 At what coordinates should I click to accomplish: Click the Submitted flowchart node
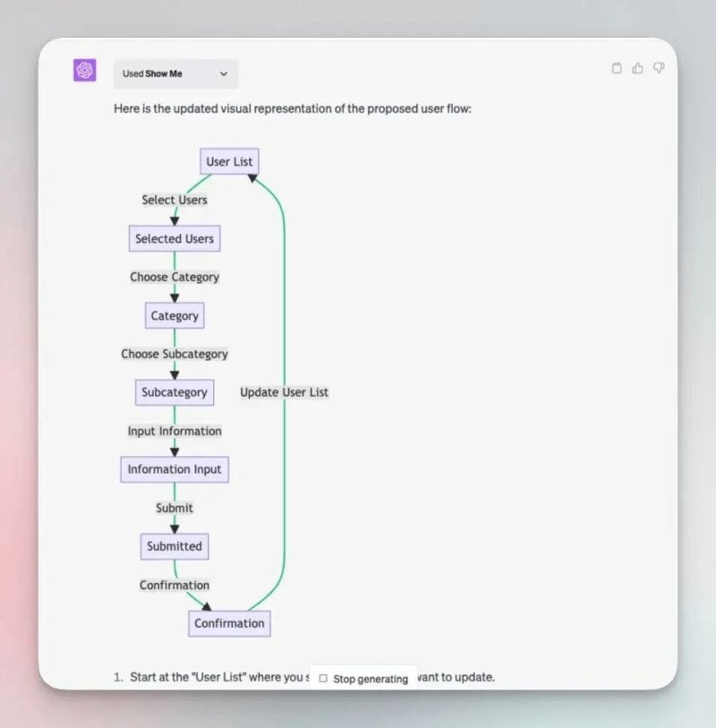(175, 546)
